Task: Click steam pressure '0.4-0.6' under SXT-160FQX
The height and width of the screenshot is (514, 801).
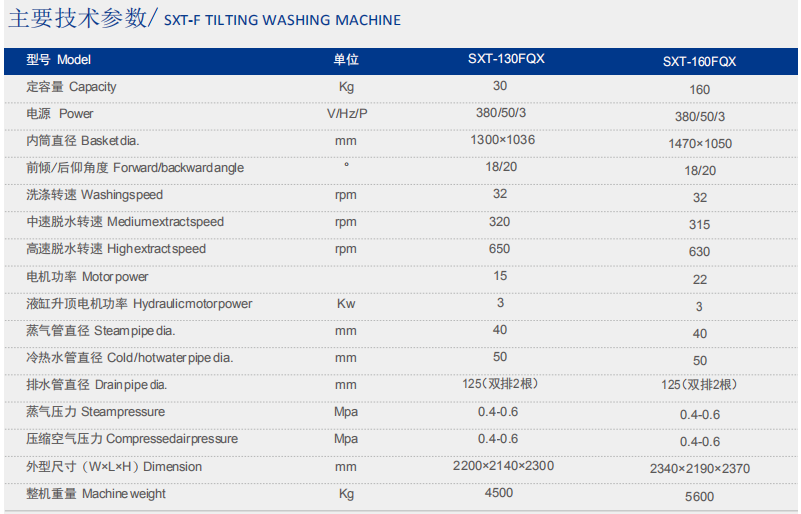Action: point(700,415)
